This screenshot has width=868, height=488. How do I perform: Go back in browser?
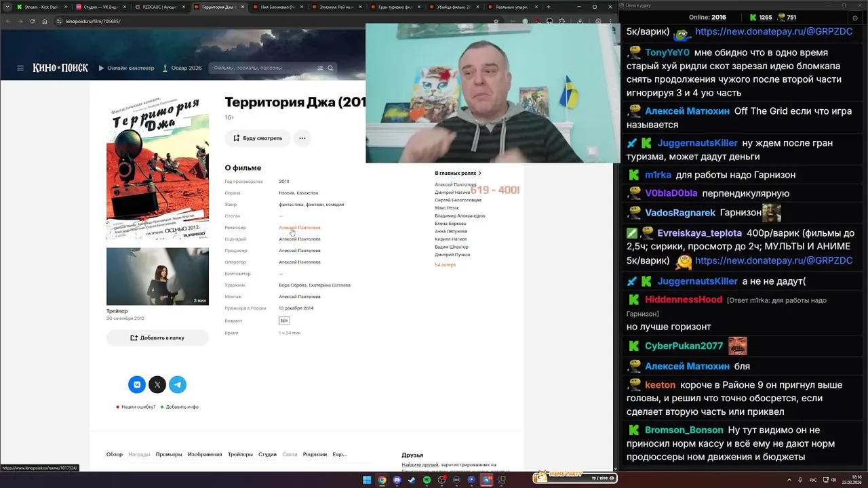point(7,21)
